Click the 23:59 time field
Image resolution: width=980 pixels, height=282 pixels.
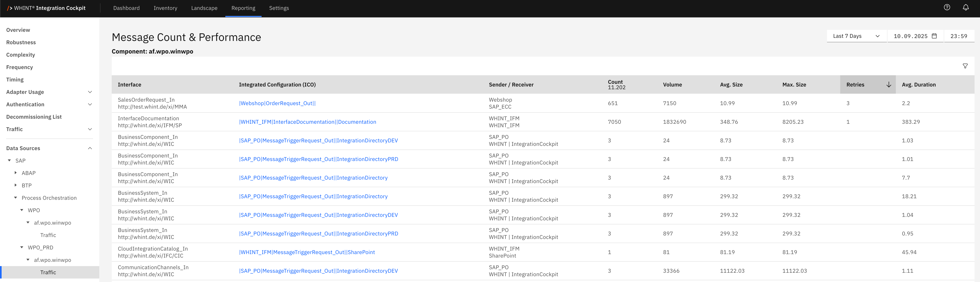(x=959, y=36)
